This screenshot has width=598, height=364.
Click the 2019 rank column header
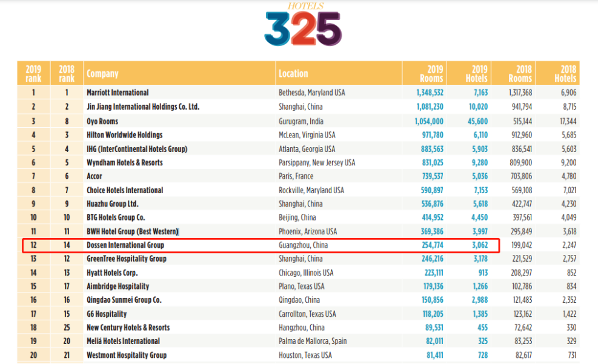point(33,73)
